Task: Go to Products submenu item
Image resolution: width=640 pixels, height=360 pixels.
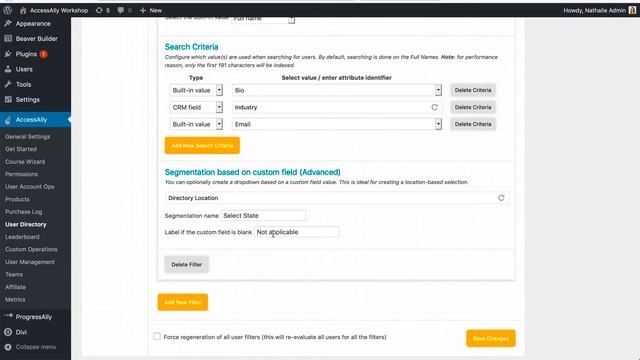Action: coord(17,199)
